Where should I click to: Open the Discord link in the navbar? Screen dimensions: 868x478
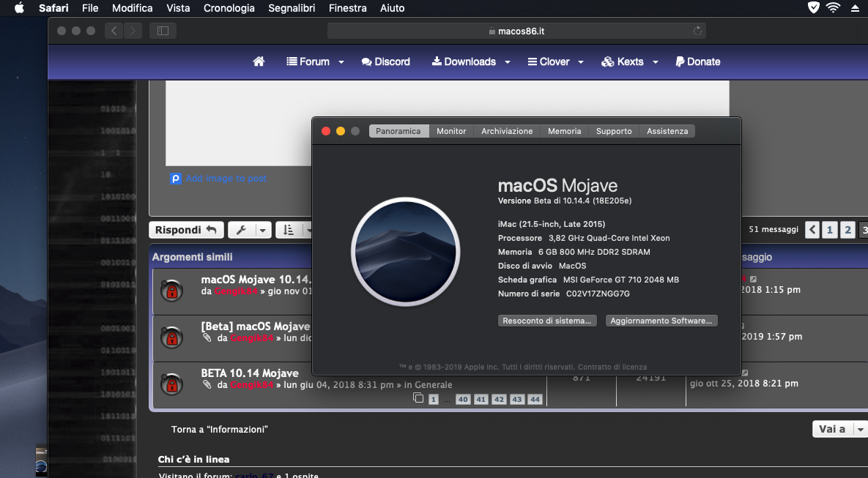pos(386,61)
